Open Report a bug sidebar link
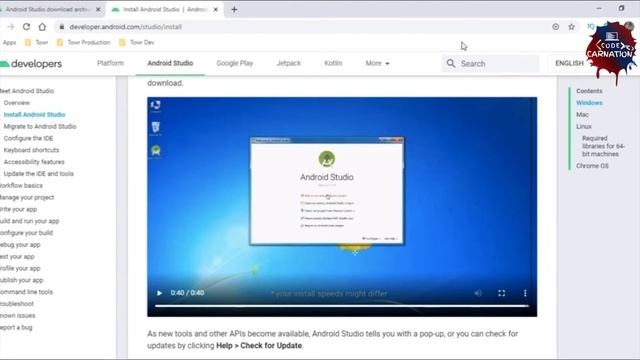Screen dimensions: 640x360 [x=16, y=328]
